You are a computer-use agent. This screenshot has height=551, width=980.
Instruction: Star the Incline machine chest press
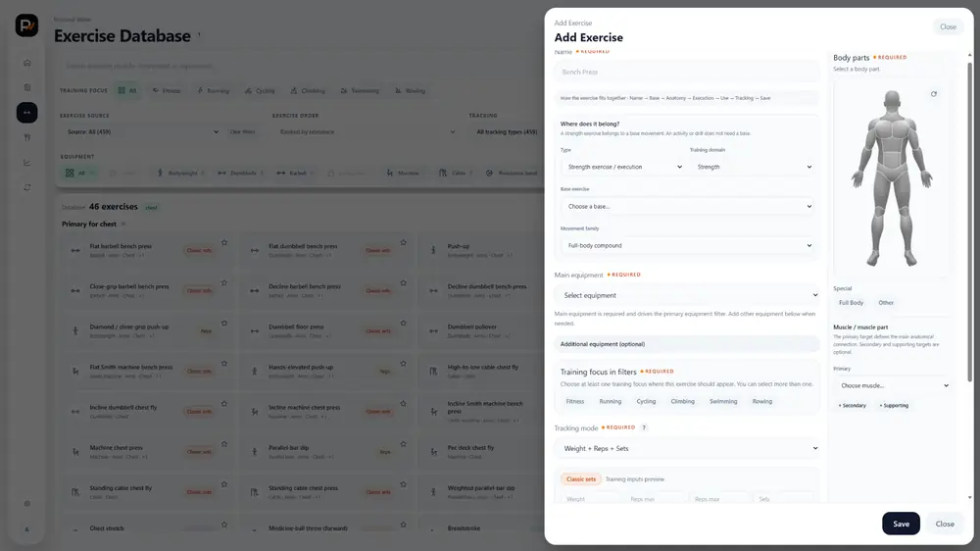[x=403, y=403]
